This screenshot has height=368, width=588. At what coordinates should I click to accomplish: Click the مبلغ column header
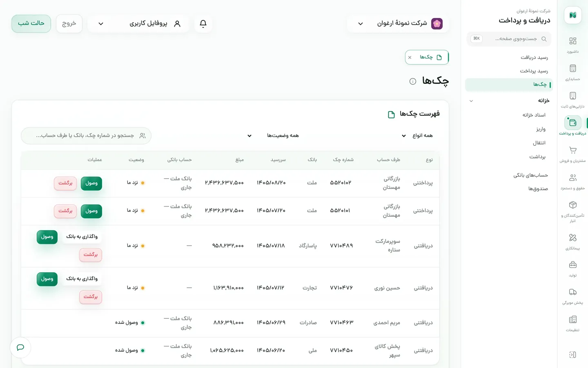[240, 160]
